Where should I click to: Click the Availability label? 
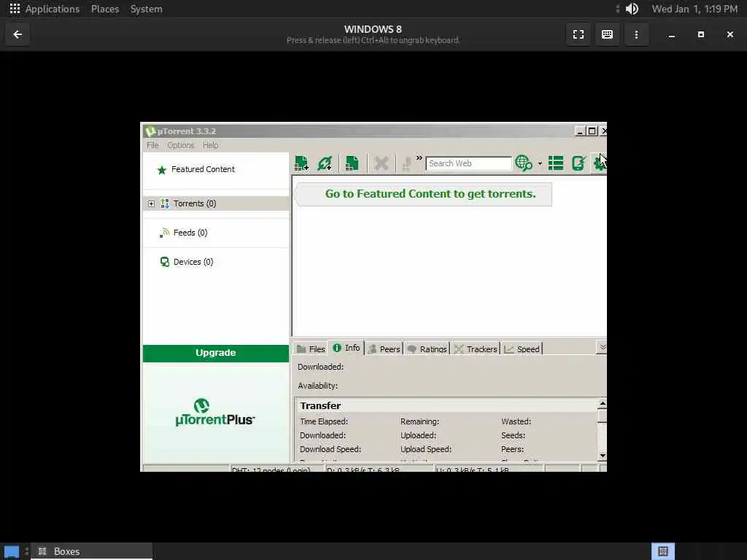pos(318,386)
